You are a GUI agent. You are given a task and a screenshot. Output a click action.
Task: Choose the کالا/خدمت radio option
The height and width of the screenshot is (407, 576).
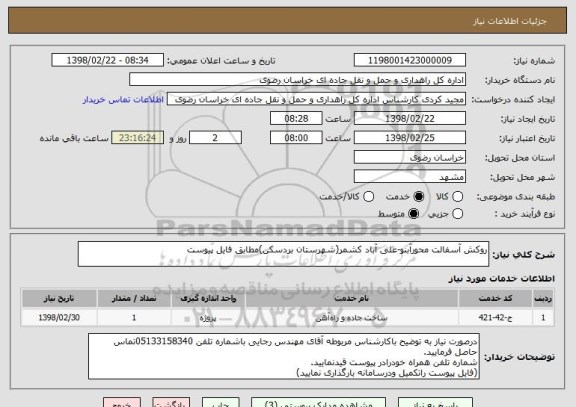[368, 197]
